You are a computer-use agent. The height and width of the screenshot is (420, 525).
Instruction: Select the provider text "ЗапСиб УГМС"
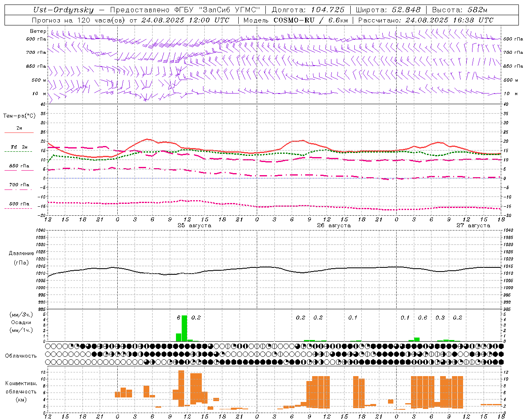(x=229, y=10)
